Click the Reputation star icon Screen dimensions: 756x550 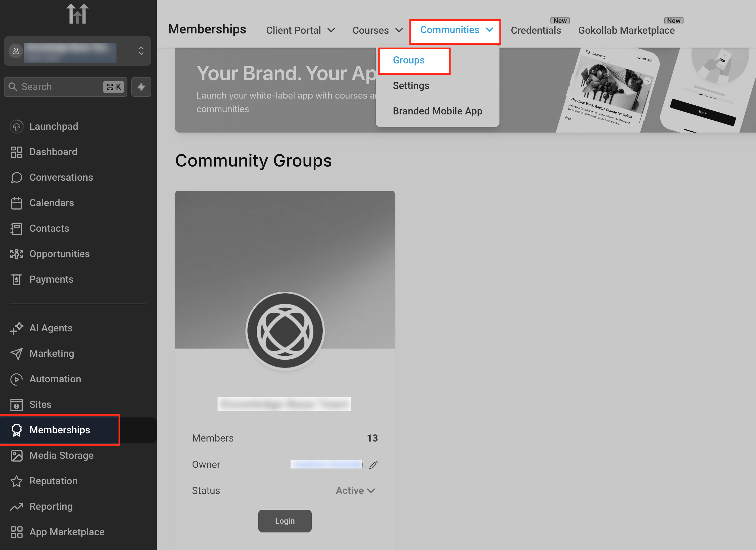coord(16,481)
